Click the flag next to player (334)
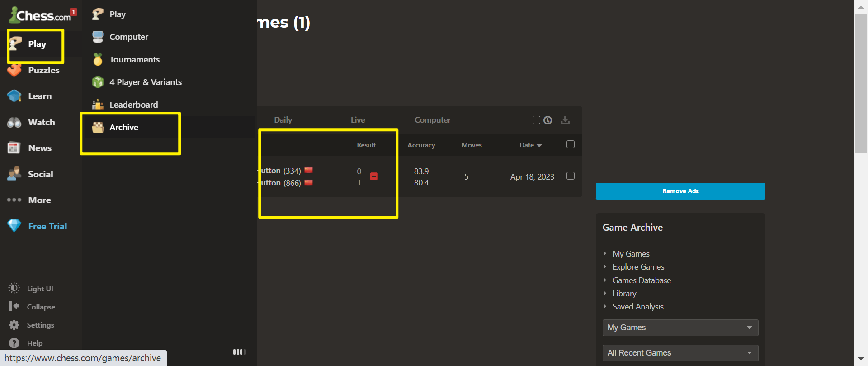This screenshot has width=868, height=366. 309,170
